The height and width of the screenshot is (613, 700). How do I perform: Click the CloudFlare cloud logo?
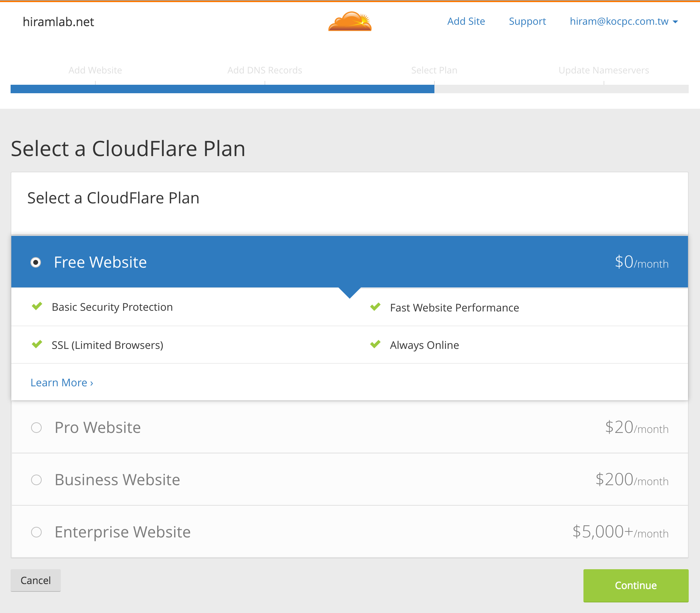tap(350, 21)
